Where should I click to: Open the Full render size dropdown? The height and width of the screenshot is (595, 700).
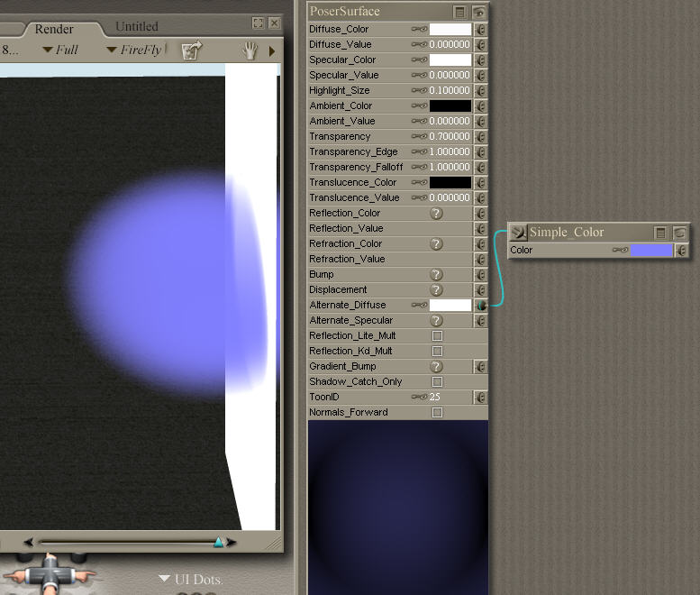tap(60, 50)
